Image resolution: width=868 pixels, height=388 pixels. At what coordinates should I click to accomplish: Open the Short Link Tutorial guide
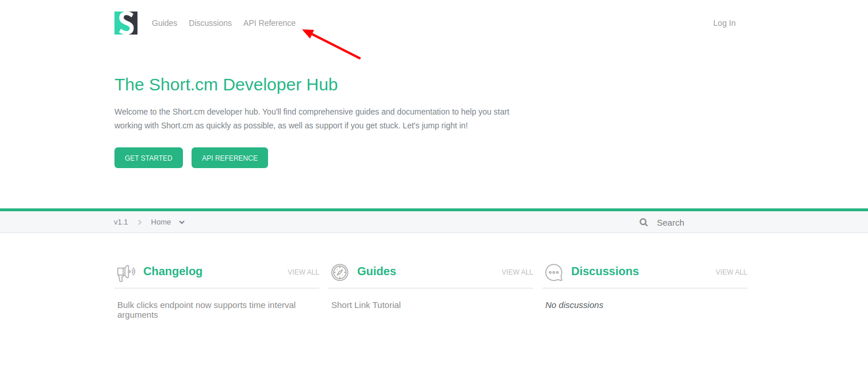[366, 305]
